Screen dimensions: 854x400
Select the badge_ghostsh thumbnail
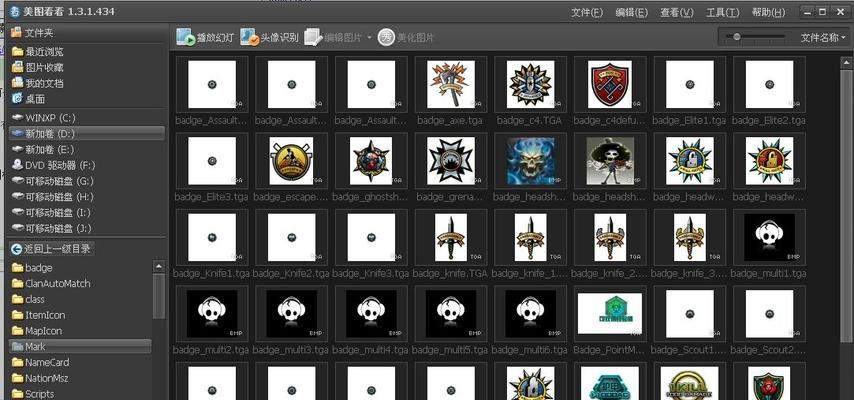pyautogui.click(x=371, y=161)
